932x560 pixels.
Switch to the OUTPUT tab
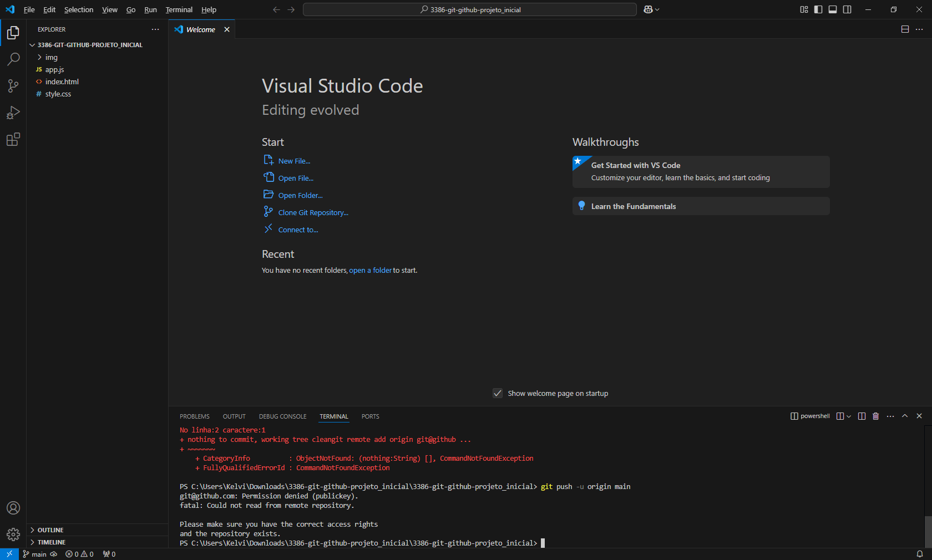pyautogui.click(x=234, y=416)
